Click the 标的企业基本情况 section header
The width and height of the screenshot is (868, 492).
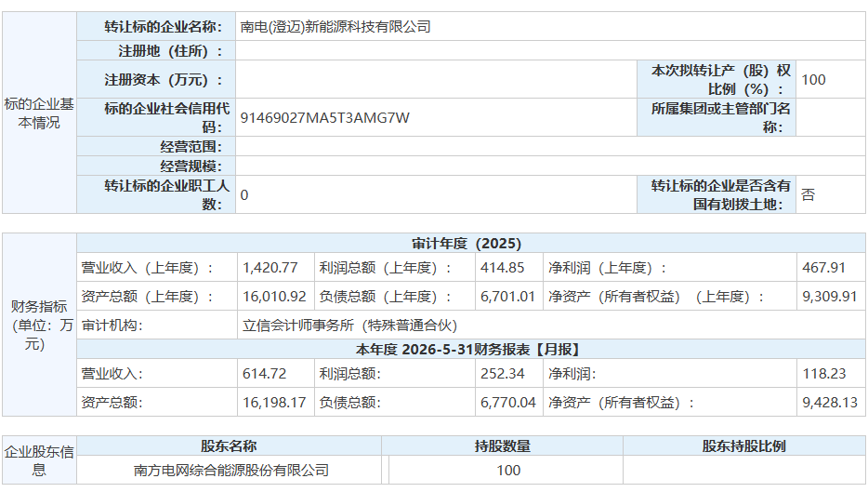(x=39, y=113)
